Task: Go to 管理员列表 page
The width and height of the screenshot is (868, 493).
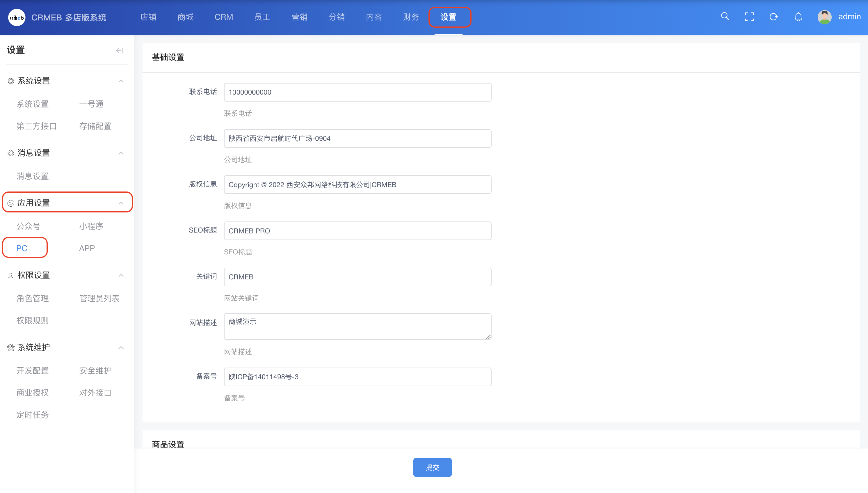Action: click(99, 298)
